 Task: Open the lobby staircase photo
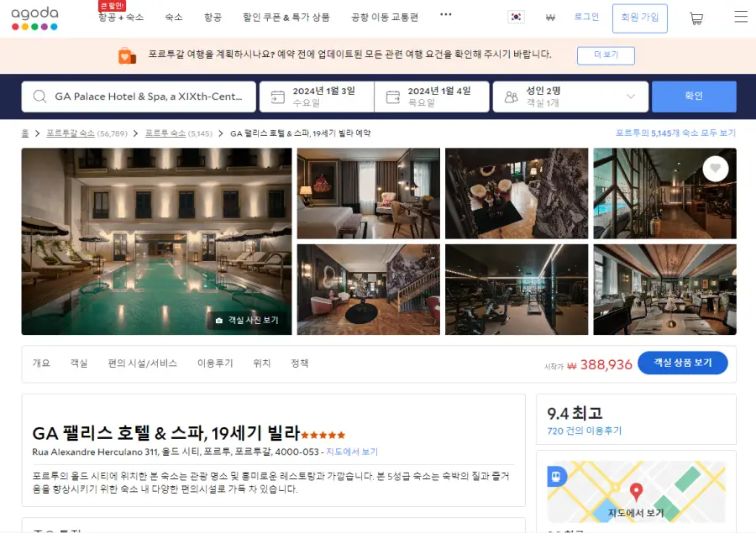tap(369, 289)
